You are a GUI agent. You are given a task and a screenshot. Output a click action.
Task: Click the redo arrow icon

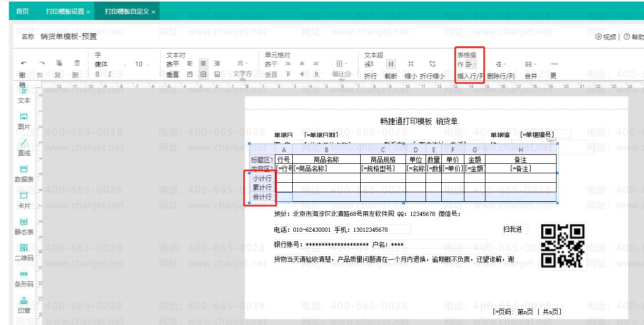click(x=41, y=64)
